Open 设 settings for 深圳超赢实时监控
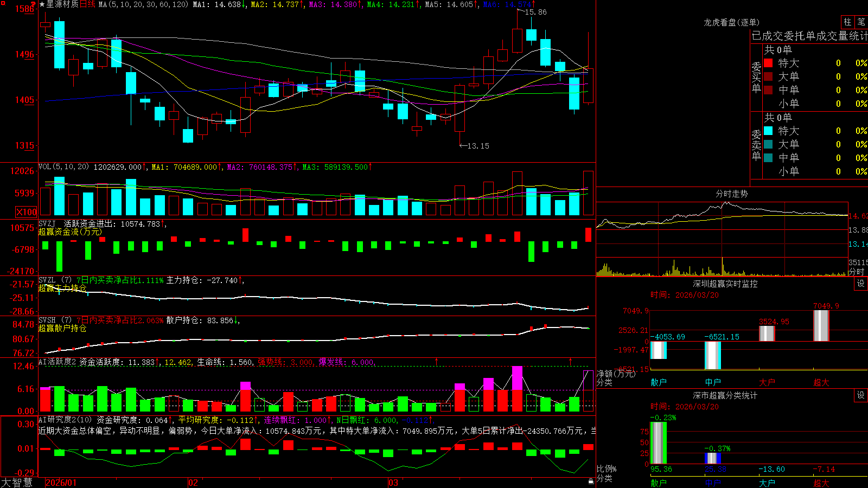Image resolution: width=868 pixels, height=488 pixels. (x=861, y=284)
